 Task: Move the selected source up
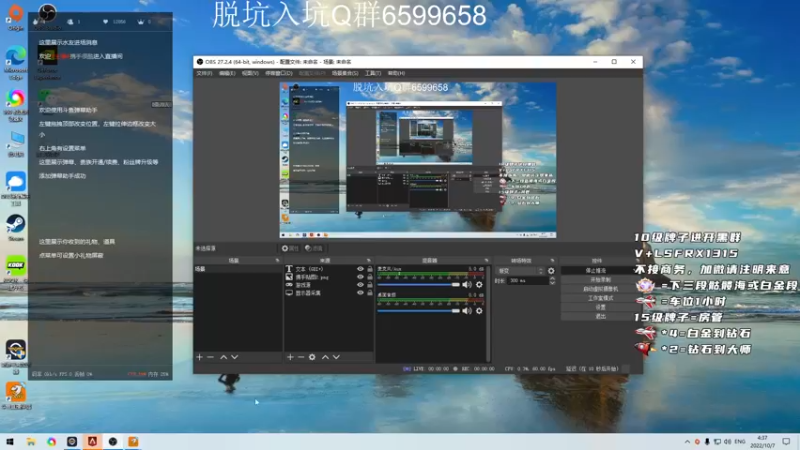(325, 357)
